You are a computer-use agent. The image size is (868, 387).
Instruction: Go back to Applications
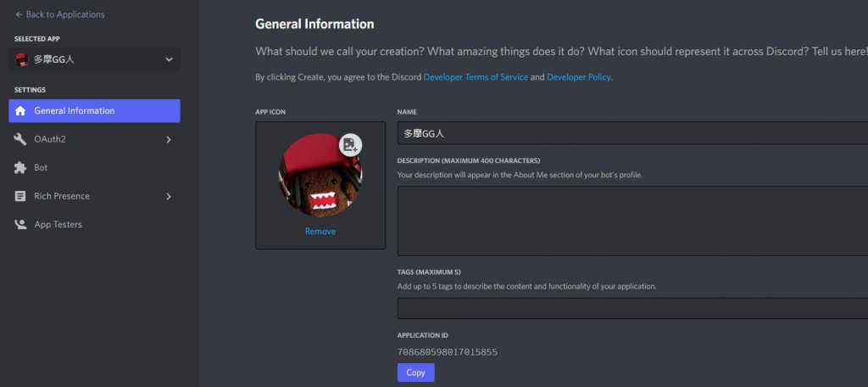pos(60,14)
